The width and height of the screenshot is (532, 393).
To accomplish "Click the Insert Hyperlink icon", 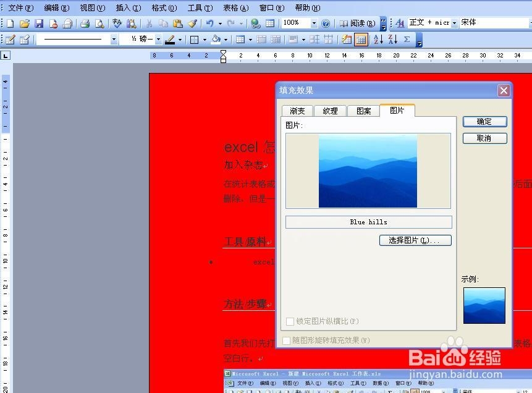I will click(x=253, y=23).
